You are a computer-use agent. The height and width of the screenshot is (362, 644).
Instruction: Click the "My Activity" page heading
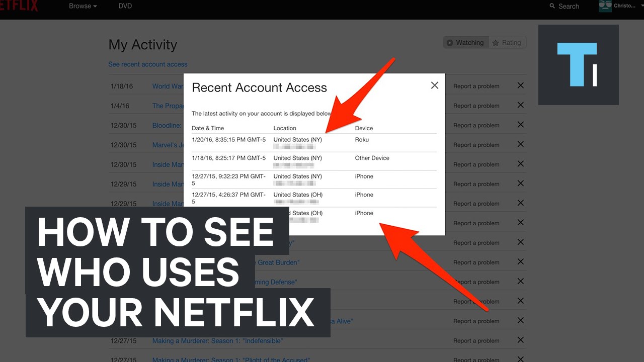[143, 45]
